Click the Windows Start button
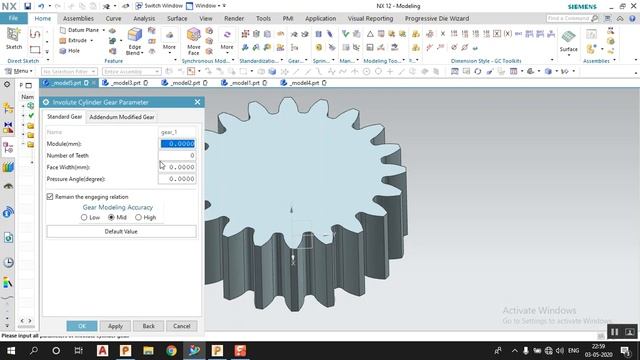 (x=11, y=351)
